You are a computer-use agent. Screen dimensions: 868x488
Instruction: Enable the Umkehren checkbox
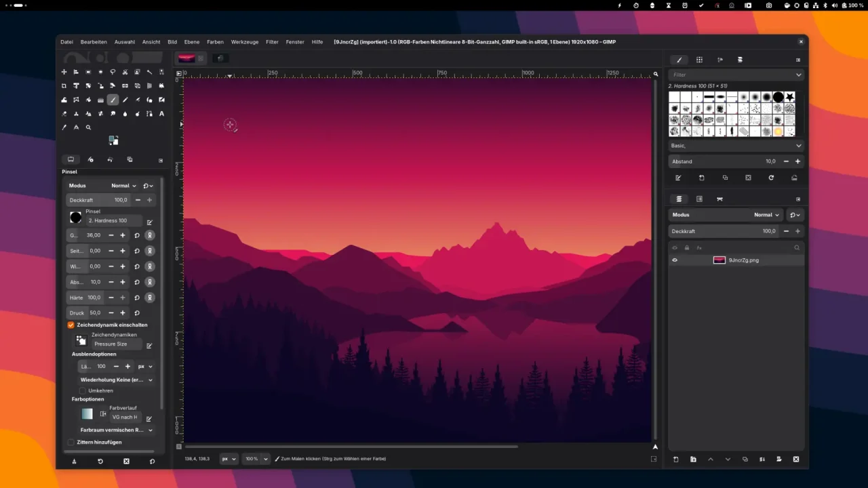(x=84, y=390)
